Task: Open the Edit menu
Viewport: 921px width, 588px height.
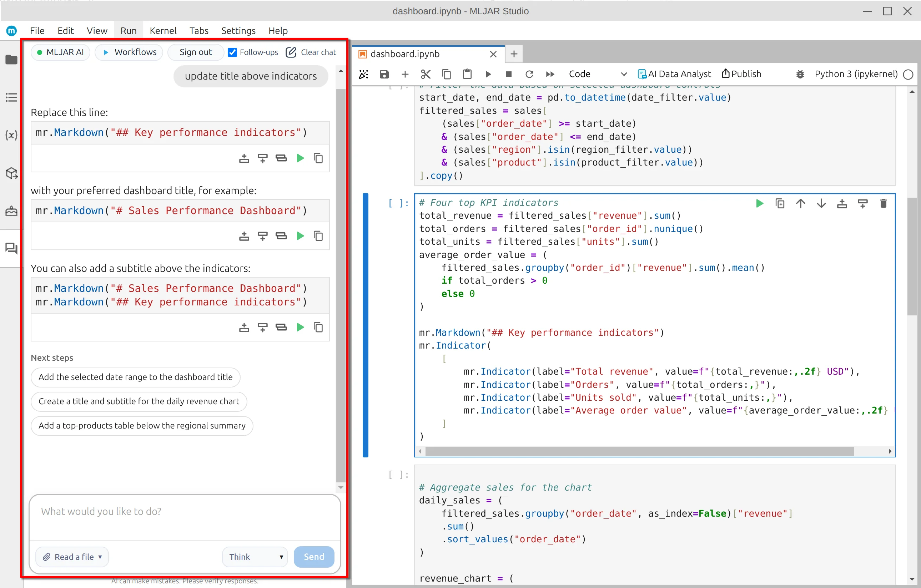Action: tap(65, 31)
